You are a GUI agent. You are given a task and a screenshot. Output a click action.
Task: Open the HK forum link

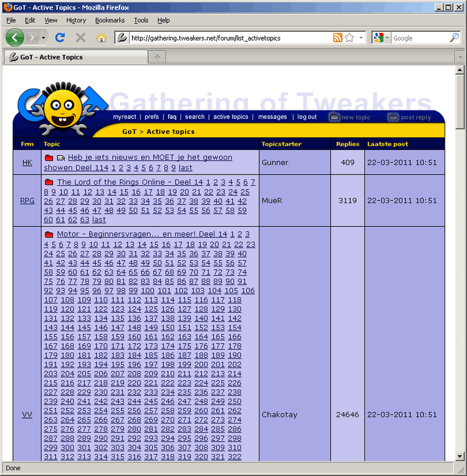click(x=27, y=163)
